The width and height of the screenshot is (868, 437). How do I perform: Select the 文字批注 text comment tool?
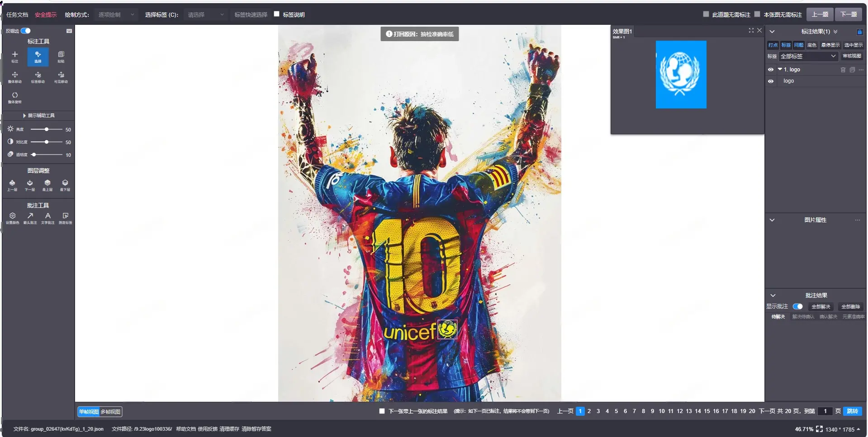tap(48, 218)
